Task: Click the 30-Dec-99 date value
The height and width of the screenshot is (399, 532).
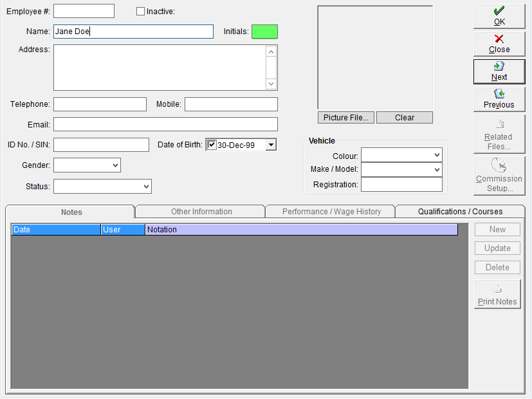Action: click(236, 145)
